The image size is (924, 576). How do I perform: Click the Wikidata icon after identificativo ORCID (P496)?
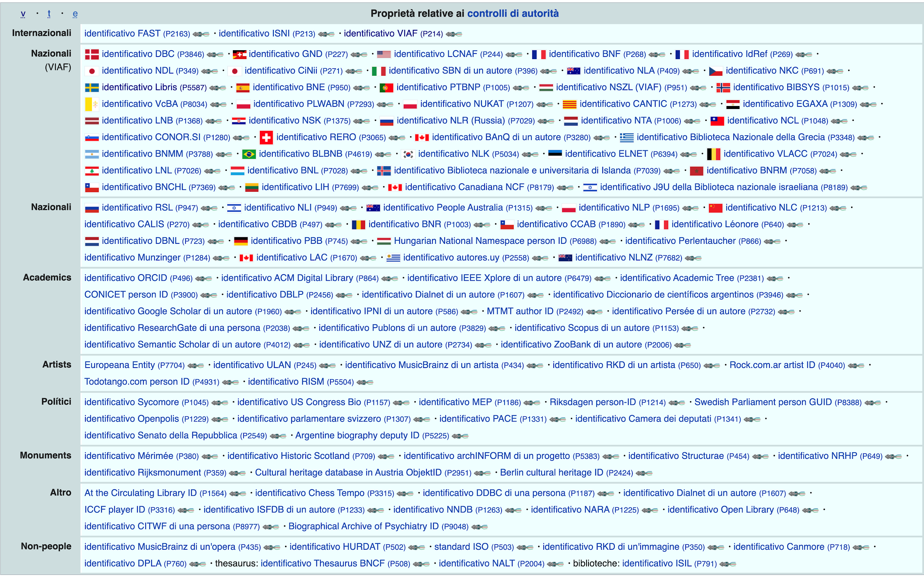coord(204,279)
